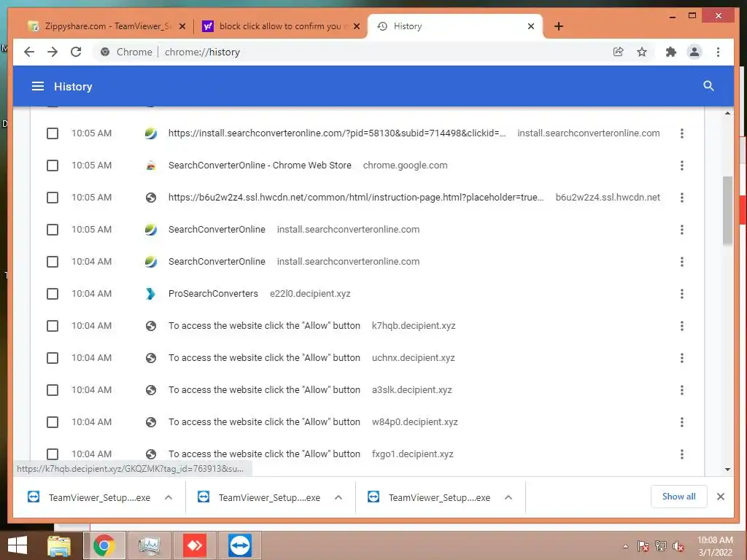The image size is (747, 560).
Task: Open the Chrome profile avatar
Action: (694, 52)
